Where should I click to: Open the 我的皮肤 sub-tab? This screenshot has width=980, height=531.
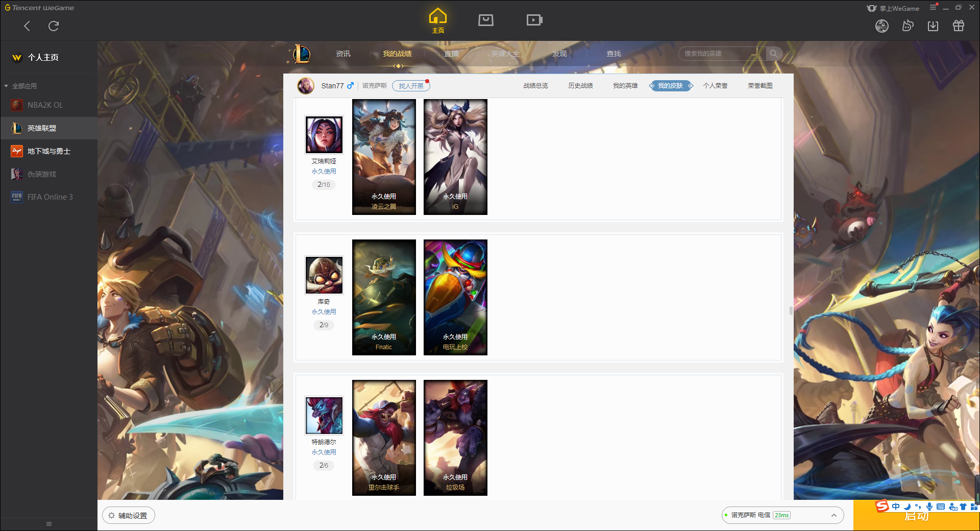[670, 86]
